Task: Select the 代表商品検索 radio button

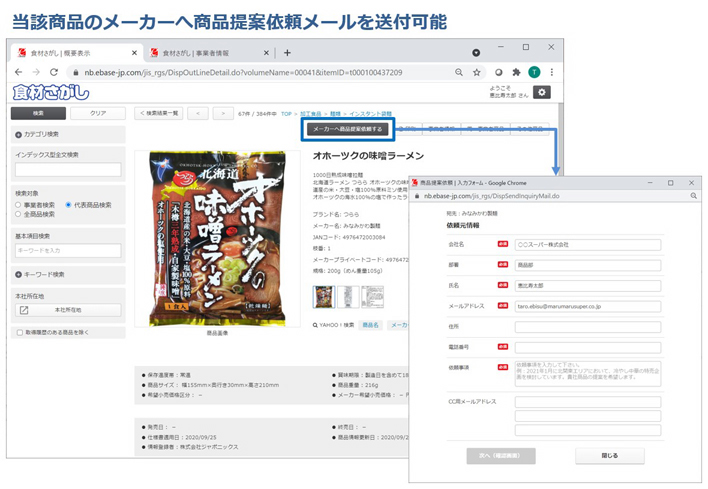Action: [x=68, y=205]
